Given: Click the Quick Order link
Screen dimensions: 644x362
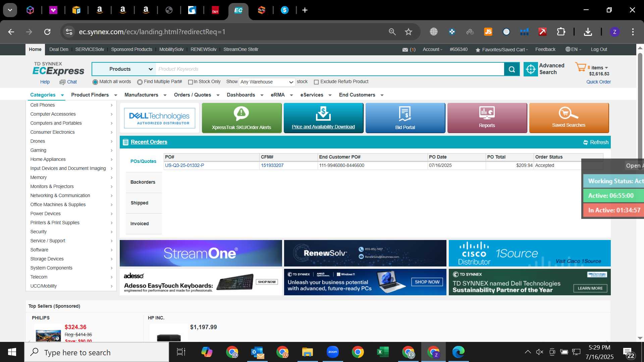Looking at the screenshot, I should coord(598,82).
